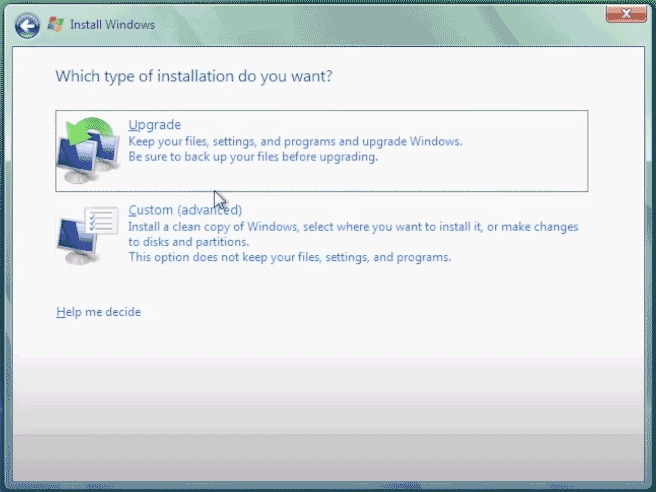
Task: Click the 'Which type of installation do you want?' heading
Action: point(193,75)
